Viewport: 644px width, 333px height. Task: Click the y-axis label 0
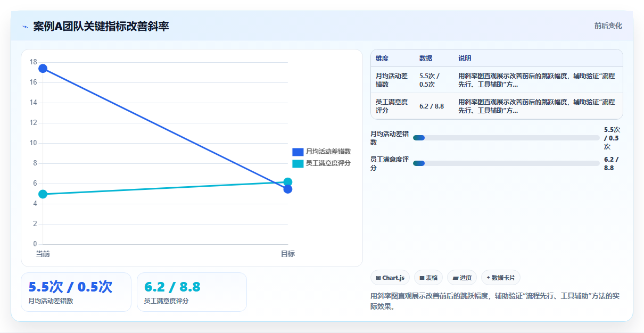[x=35, y=244]
